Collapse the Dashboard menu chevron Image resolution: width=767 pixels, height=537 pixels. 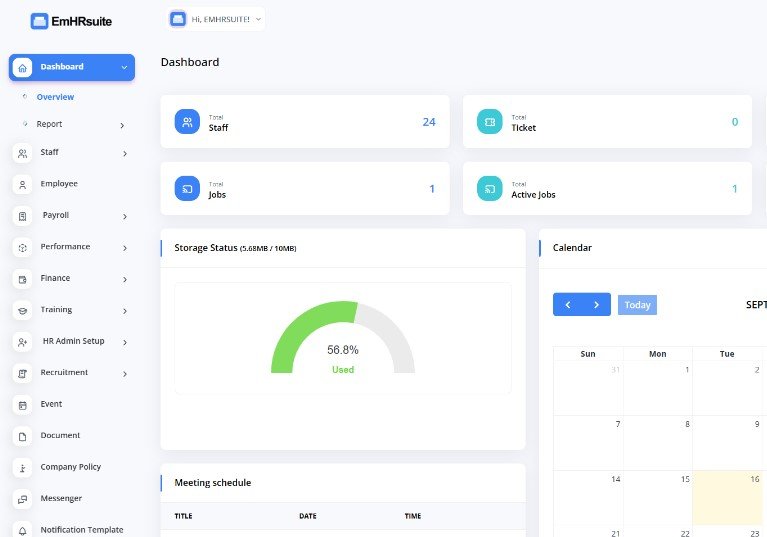tap(124, 67)
